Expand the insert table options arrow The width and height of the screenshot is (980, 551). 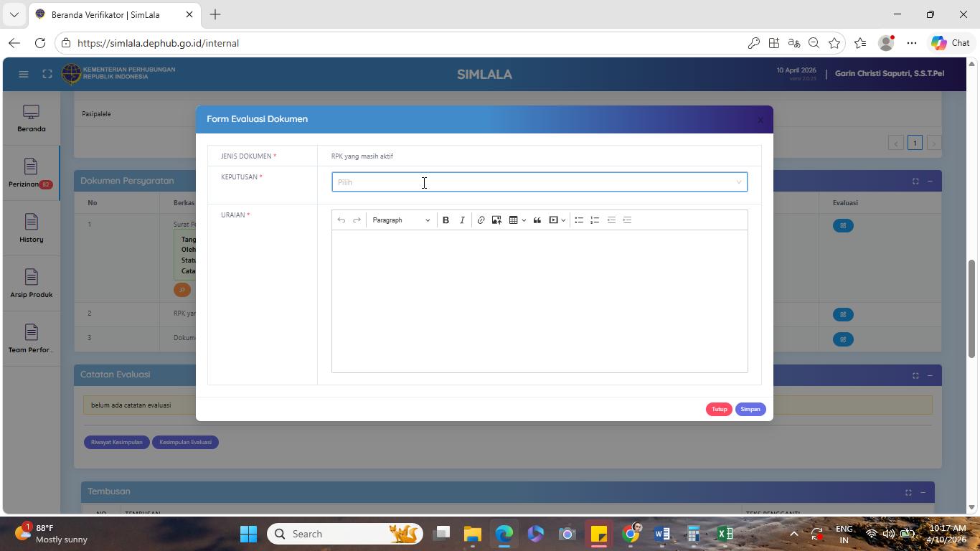(x=524, y=220)
